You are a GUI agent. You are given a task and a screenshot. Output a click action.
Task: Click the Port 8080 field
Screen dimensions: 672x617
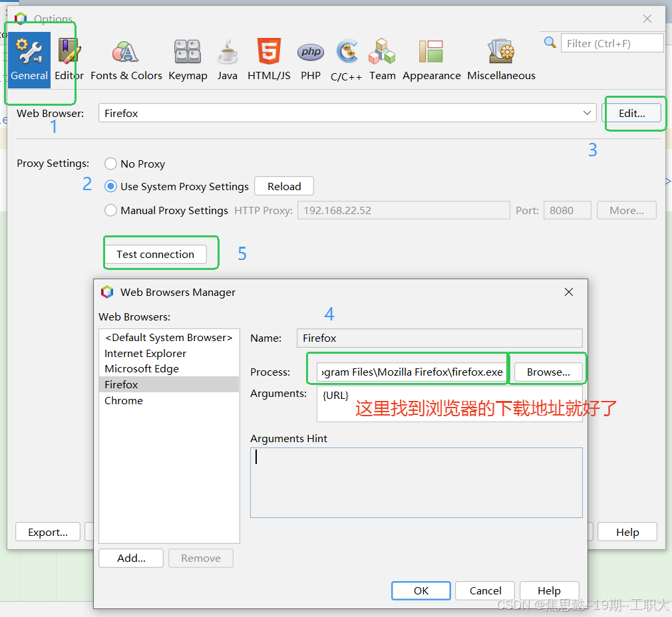(568, 210)
